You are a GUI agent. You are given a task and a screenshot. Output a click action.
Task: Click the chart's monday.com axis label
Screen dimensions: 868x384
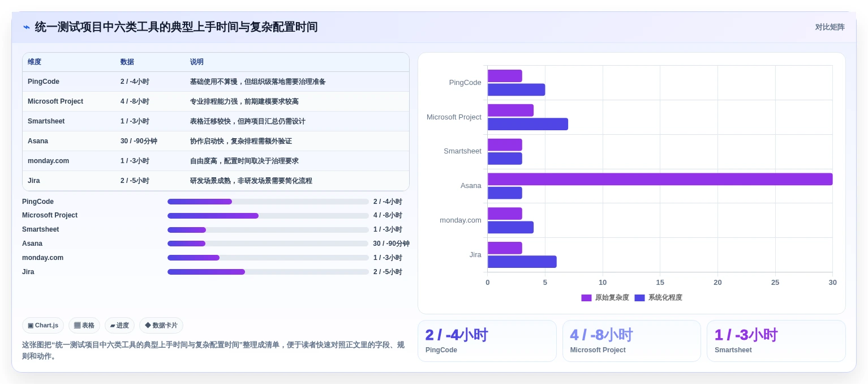(461, 220)
